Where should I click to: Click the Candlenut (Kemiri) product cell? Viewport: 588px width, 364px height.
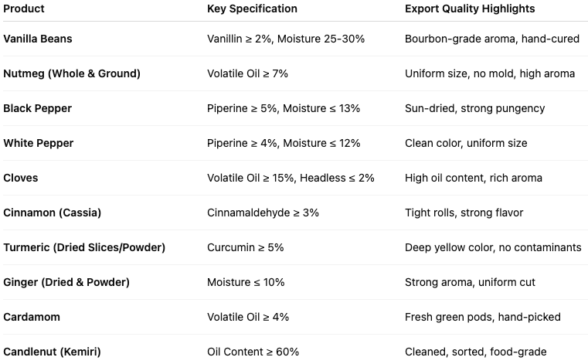tap(52, 352)
